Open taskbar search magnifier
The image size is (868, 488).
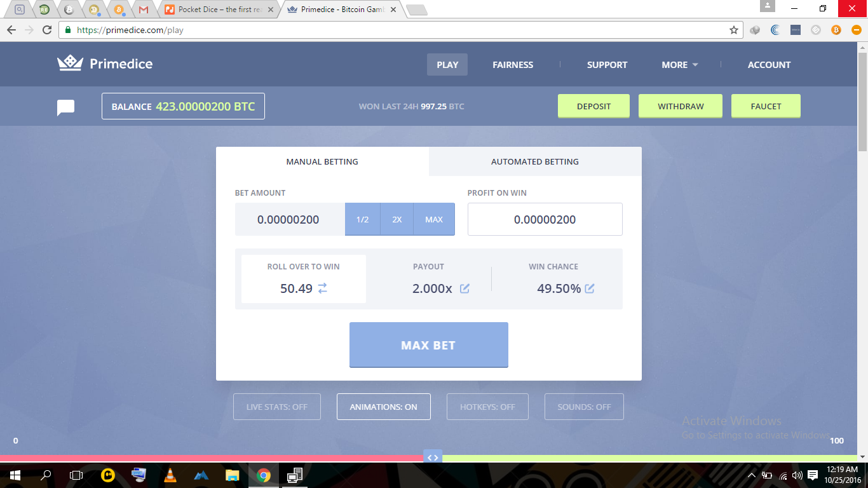tap(46, 475)
